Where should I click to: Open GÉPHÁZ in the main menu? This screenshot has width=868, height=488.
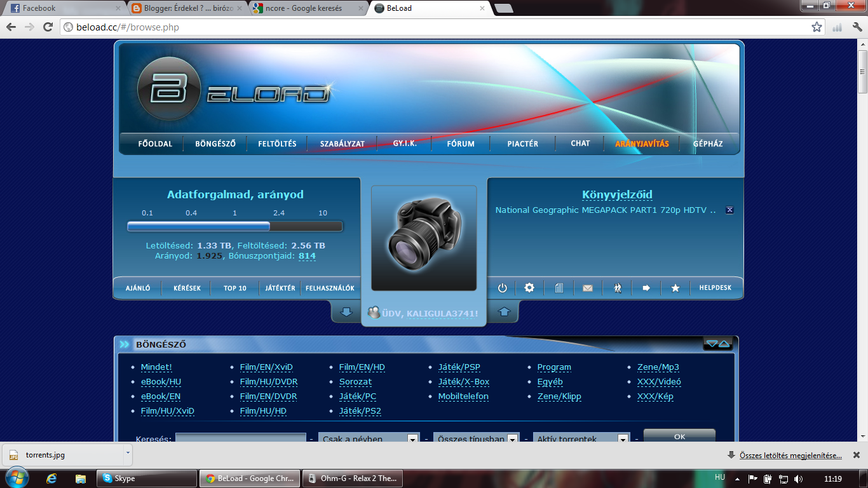(x=708, y=144)
